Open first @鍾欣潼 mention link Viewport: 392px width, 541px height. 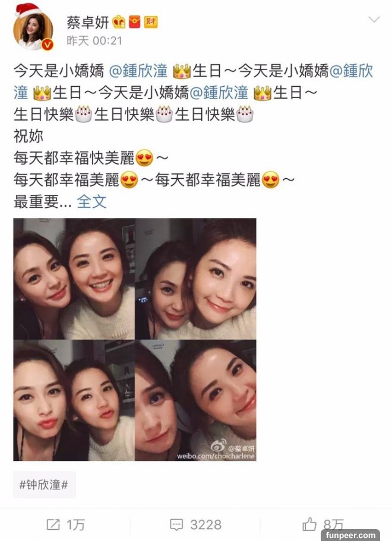[138, 71]
